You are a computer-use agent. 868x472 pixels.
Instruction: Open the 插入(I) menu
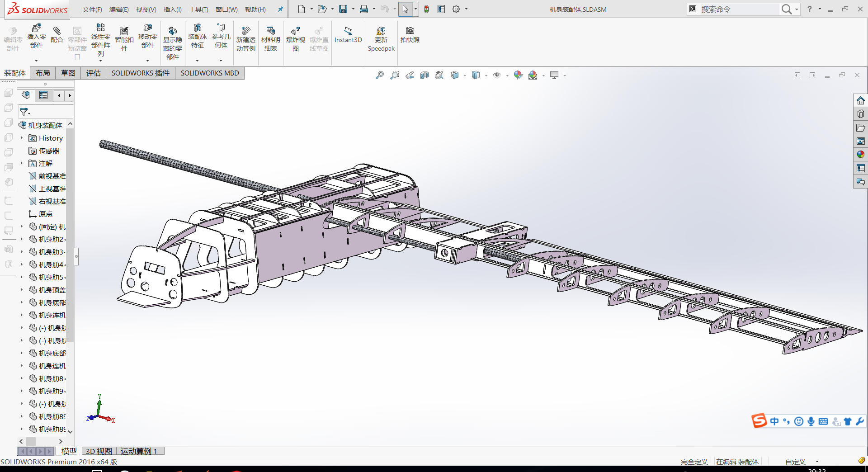tap(172, 9)
